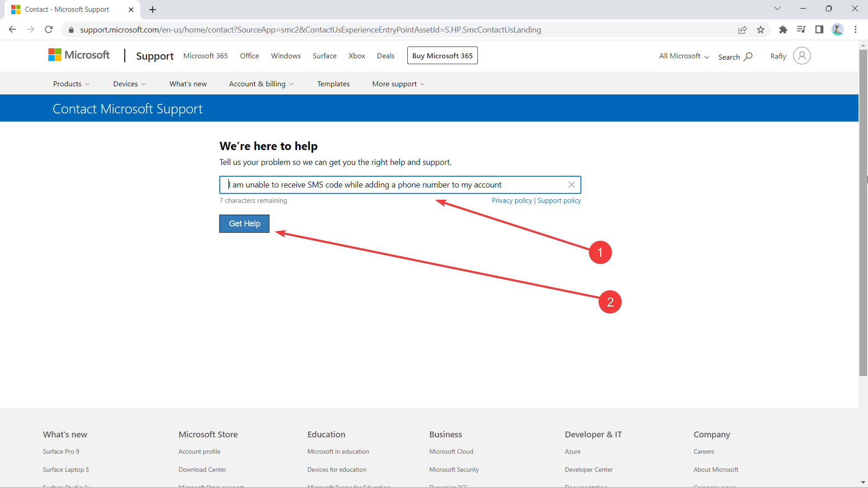Open the tab search chevron in the title bar
The image size is (868, 488).
click(x=777, y=9)
